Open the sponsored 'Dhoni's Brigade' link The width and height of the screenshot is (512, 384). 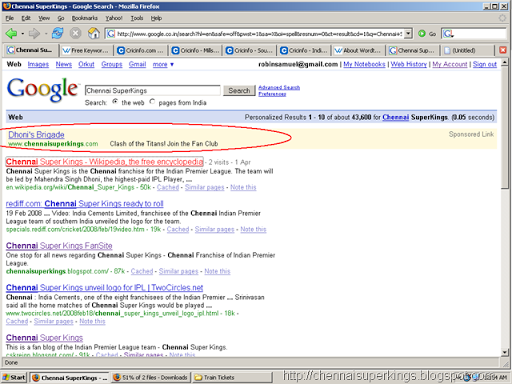click(36, 135)
